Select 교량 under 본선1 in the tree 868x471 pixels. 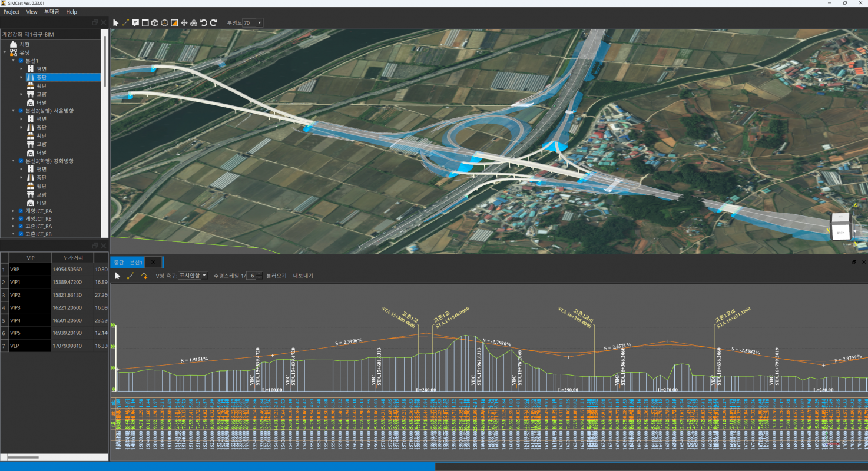(x=41, y=94)
